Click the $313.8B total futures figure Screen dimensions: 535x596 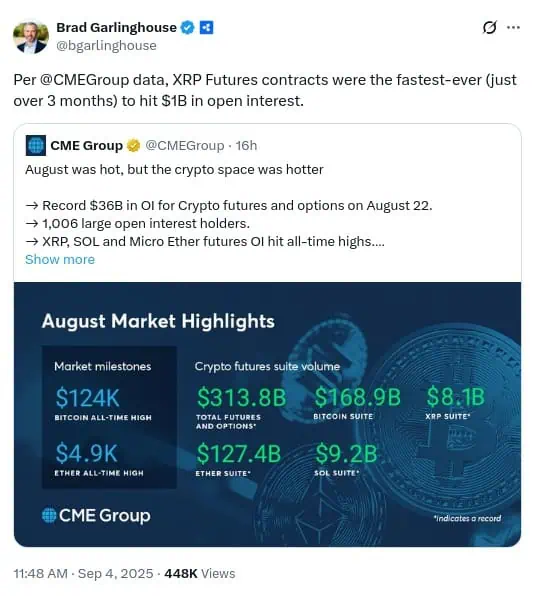click(x=241, y=398)
